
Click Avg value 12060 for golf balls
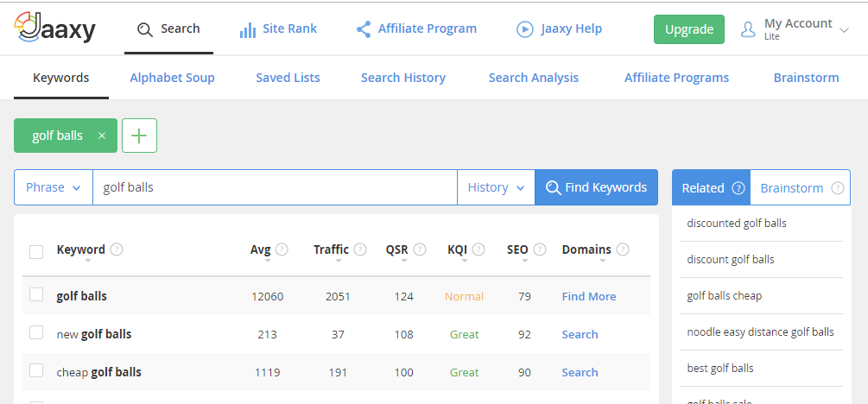(268, 297)
